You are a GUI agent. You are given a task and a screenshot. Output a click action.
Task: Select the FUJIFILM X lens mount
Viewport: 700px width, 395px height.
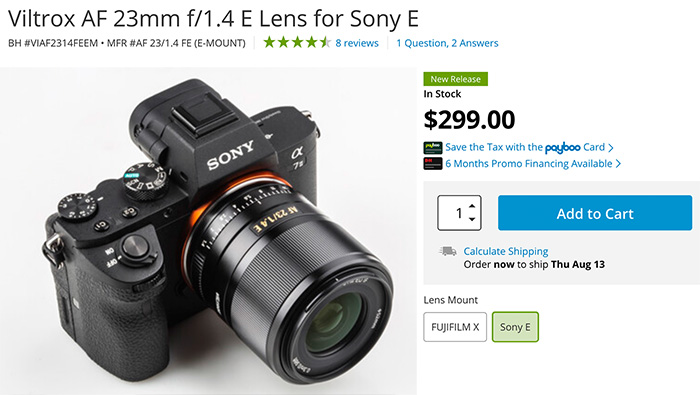pyautogui.click(x=455, y=327)
